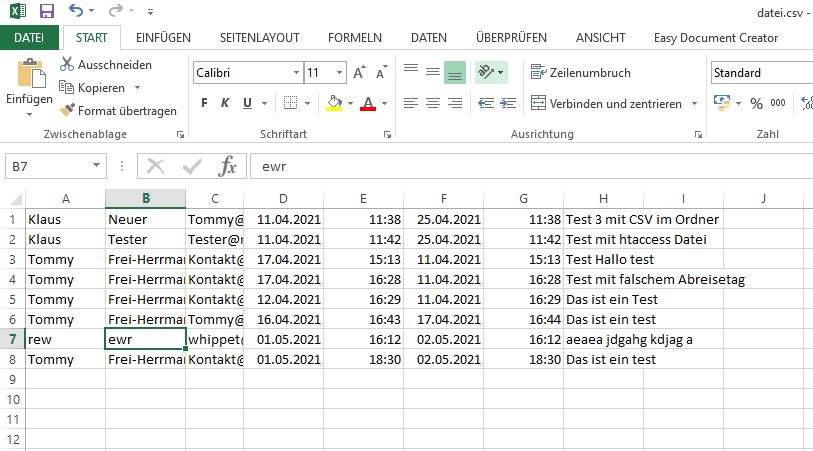
Task: Center text horizontally
Action: tap(432, 103)
